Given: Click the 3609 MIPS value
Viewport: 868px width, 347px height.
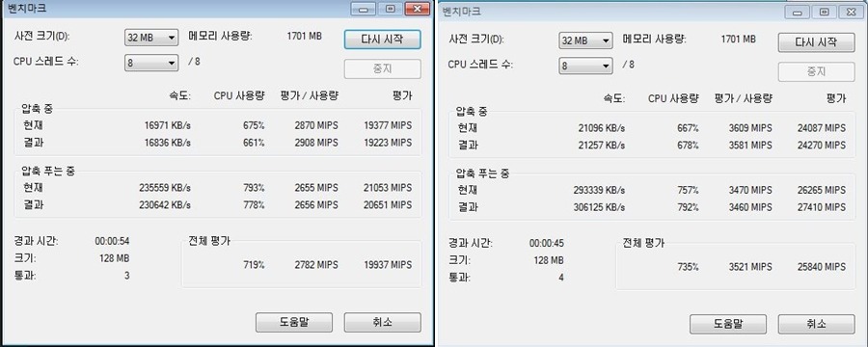Looking at the screenshot, I should pyautogui.click(x=750, y=128).
